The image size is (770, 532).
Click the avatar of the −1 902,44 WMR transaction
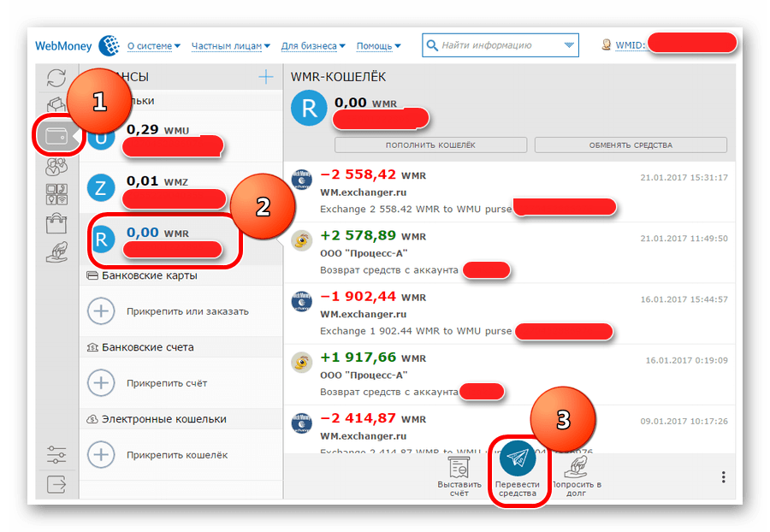301,301
